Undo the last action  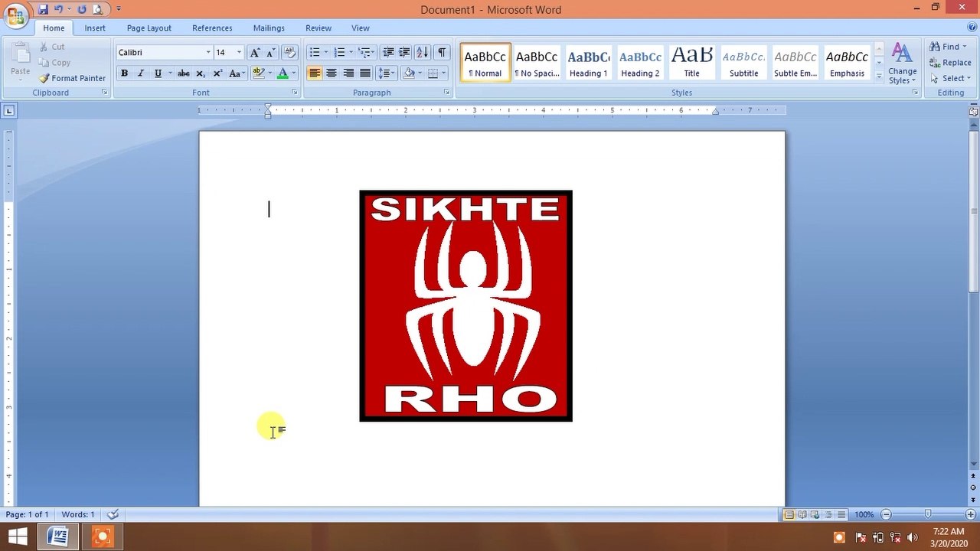coord(58,9)
